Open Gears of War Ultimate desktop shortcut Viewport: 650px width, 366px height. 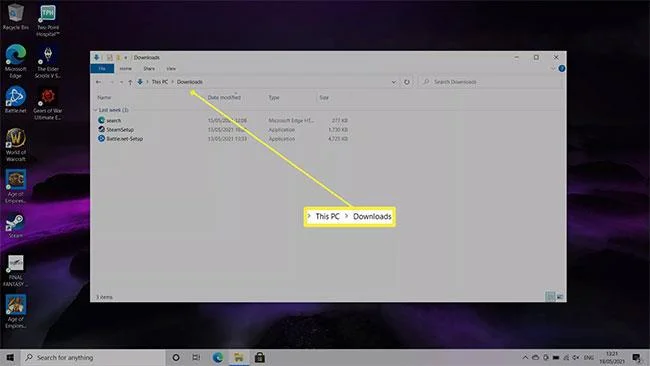pyautogui.click(x=48, y=104)
